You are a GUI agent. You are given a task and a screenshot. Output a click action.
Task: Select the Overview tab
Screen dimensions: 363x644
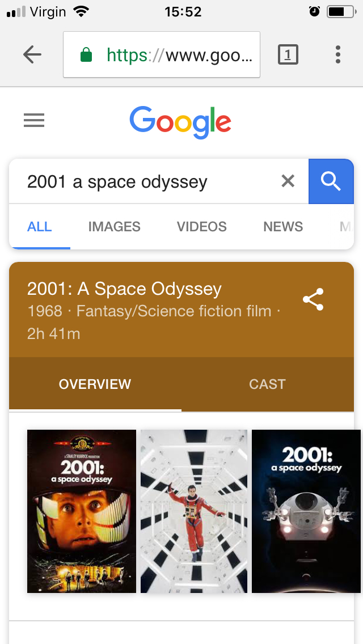pyautogui.click(x=95, y=384)
